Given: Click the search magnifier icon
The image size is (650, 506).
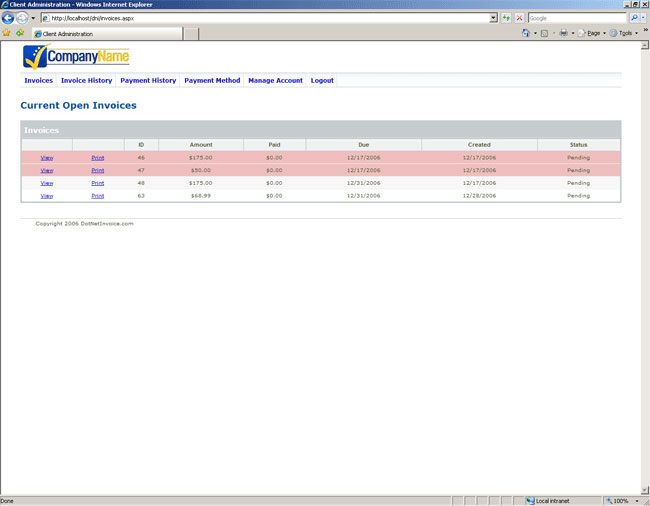Looking at the screenshot, I should coord(634,18).
